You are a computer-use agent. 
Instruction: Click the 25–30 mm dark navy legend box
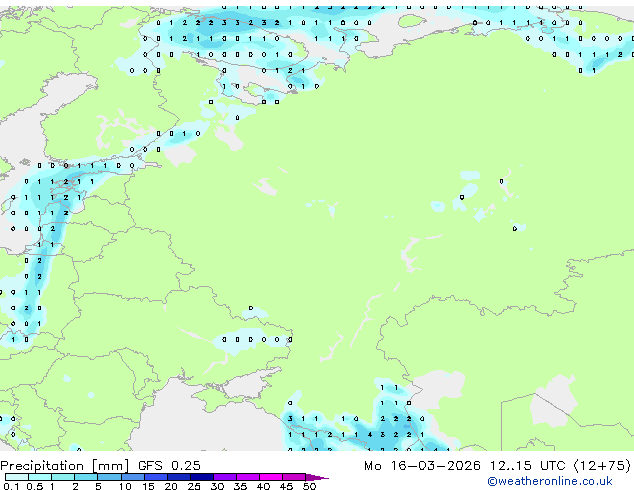tap(201, 477)
